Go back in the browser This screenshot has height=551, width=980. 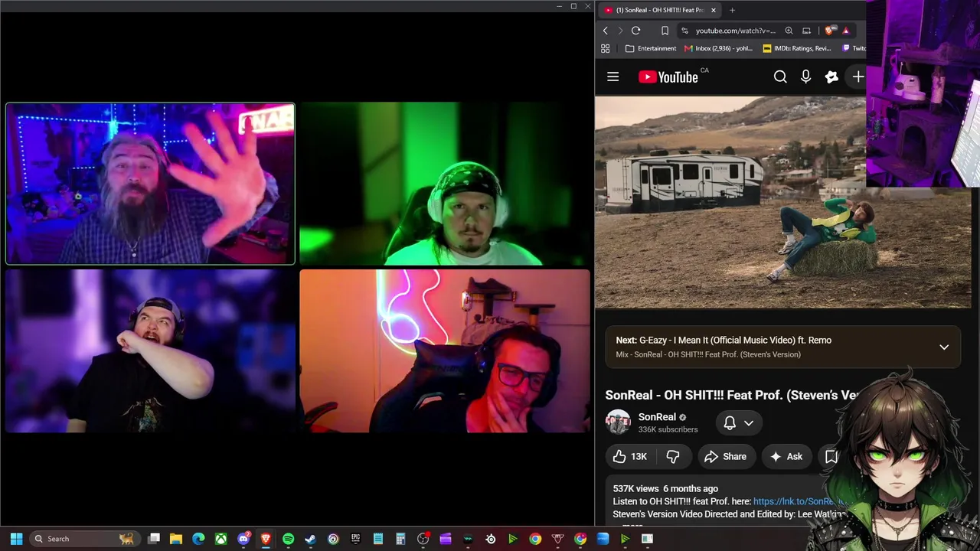tap(605, 31)
